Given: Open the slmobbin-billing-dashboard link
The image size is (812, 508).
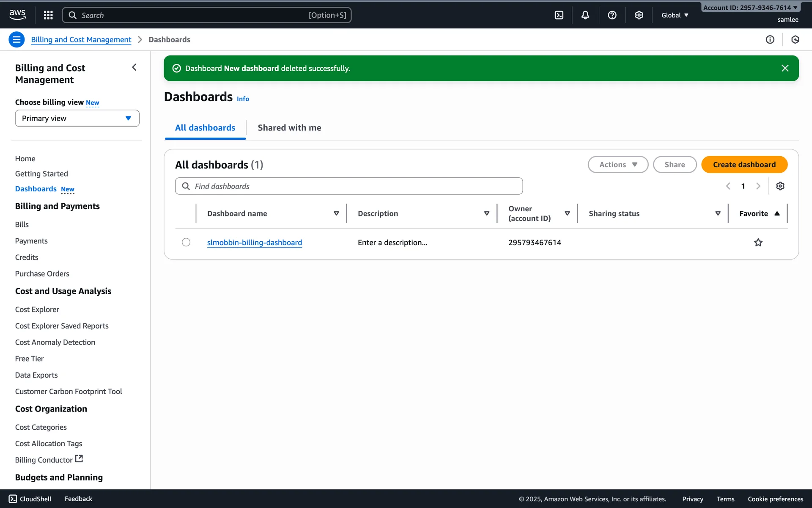Looking at the screenshot, I should (x=254, y=243).
